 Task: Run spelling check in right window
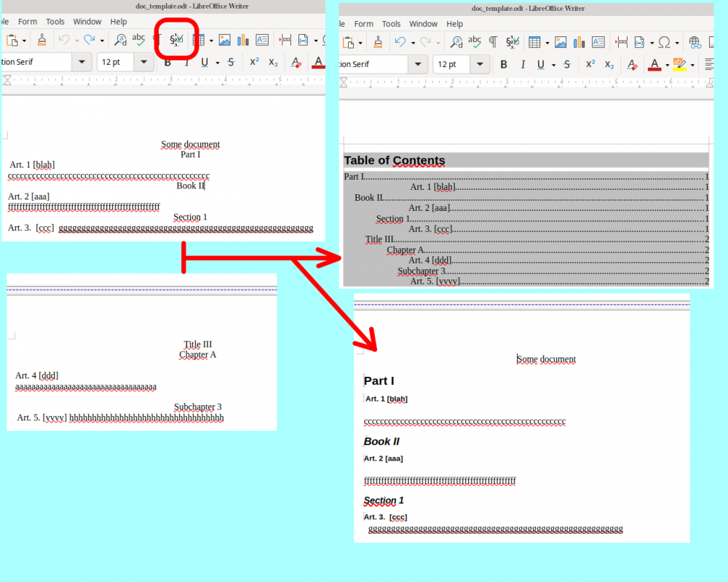coord(475,42)
